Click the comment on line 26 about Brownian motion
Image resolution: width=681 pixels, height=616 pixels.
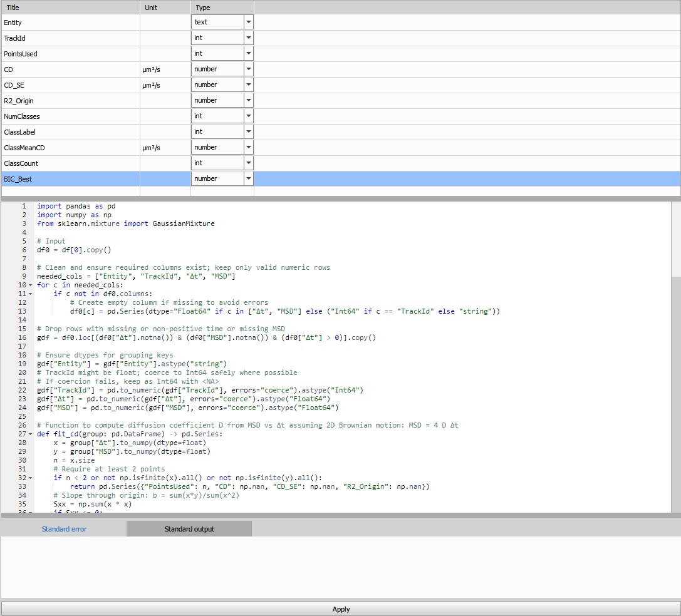coord(247,426)
